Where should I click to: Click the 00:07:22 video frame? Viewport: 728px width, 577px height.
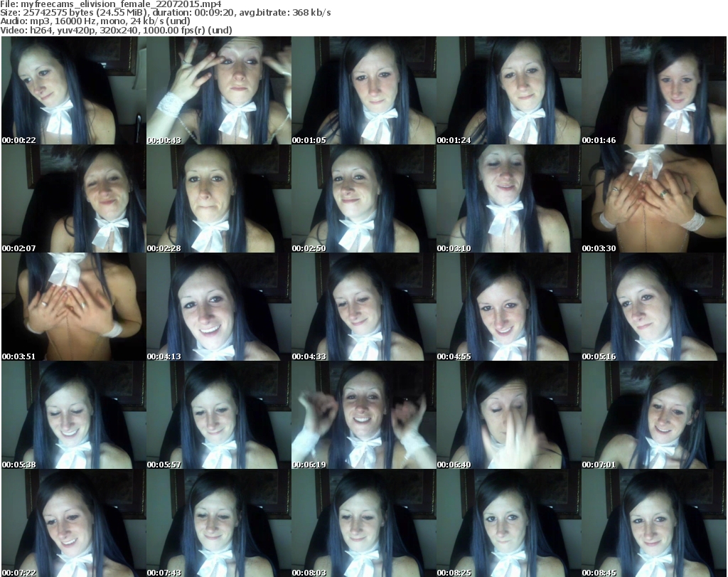click(x=74, y=523)
